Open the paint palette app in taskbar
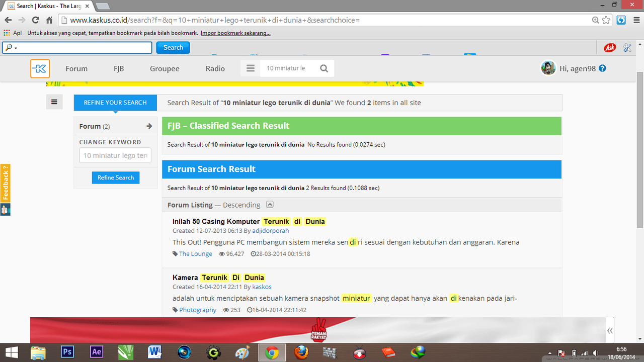This screenshot has width=644, height=362. click(x=243, y=352)
